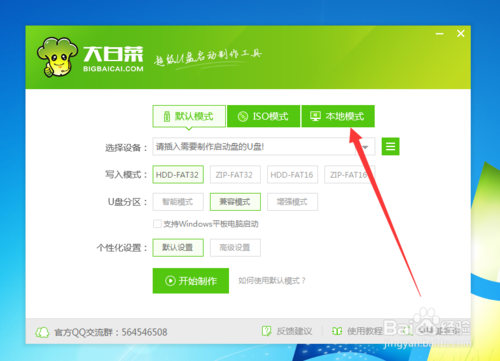
Task: Select ZIP-FAT16 write mode
Action: pyautogui.click(x=349, y=175)
